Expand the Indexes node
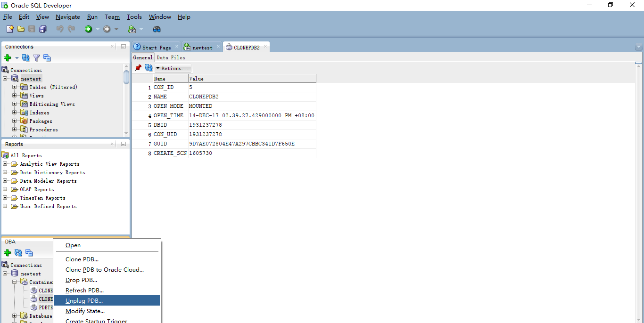 point(14,113)
